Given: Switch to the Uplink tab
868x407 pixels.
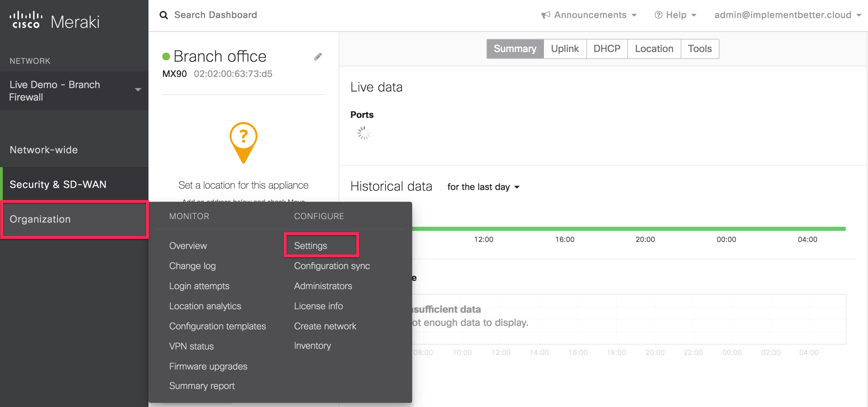Looking at the screenshot, I should pyautogui.click(x=564, y=49).
